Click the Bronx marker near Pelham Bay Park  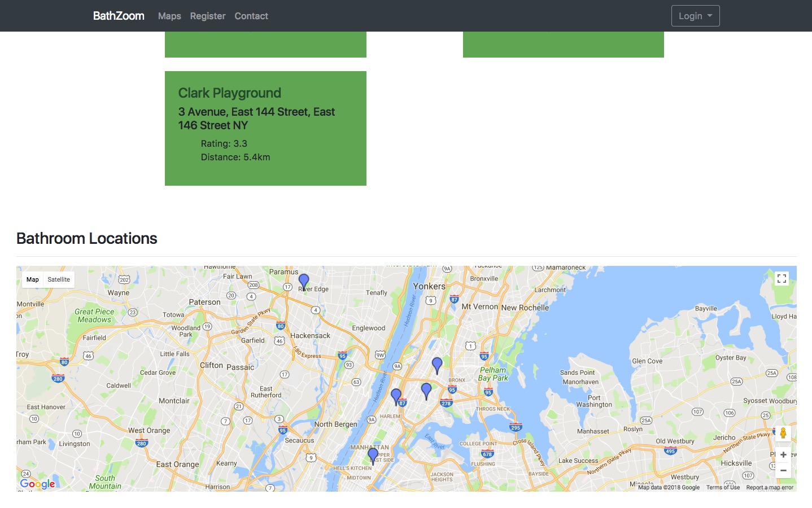click(437, 365)
